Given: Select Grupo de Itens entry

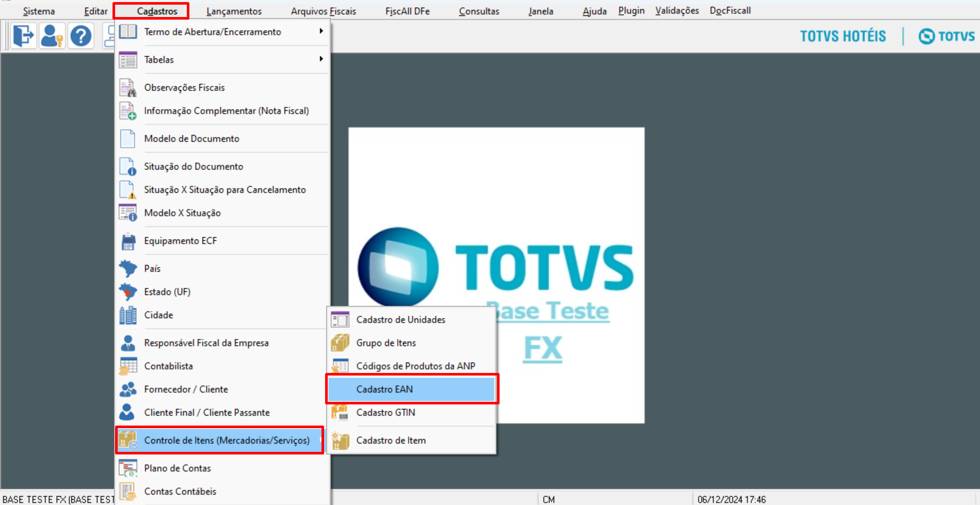Looking at the screenshot, I should click(412, 343).
